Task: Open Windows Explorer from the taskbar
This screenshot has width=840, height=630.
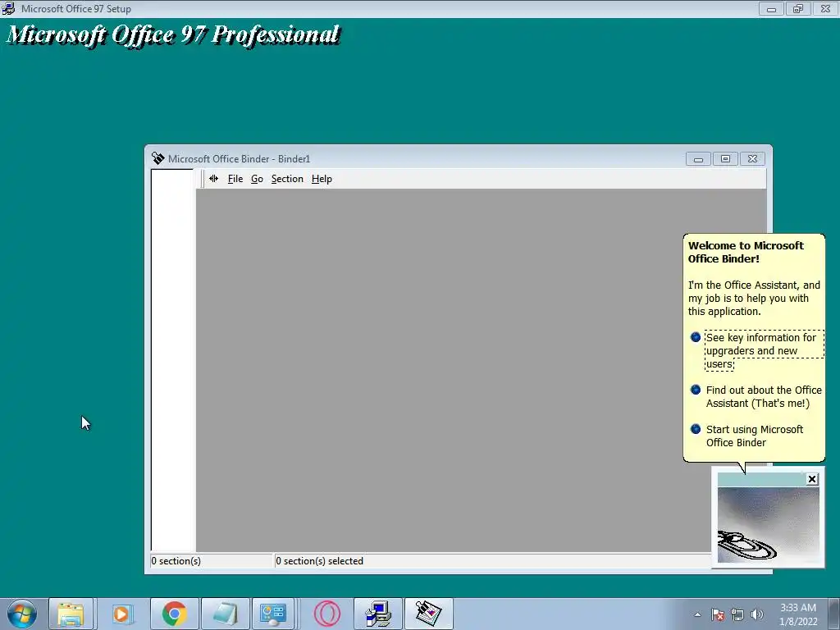Action: [71, 614]
